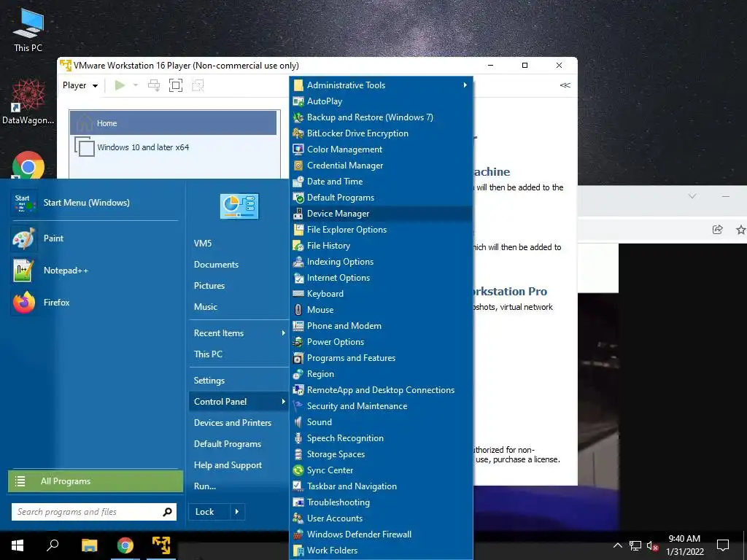Expand the Administrative Tools submenu arrow
Viewport: 747px width, 560px height.
pyautogui.click(x=465, y=85)
